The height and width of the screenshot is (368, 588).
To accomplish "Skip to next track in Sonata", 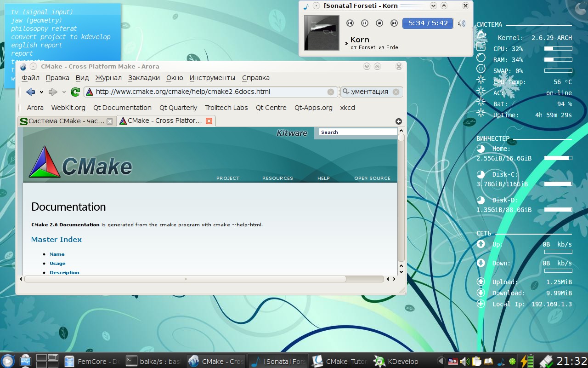I will pyautogui.click(x=394, y=23).
